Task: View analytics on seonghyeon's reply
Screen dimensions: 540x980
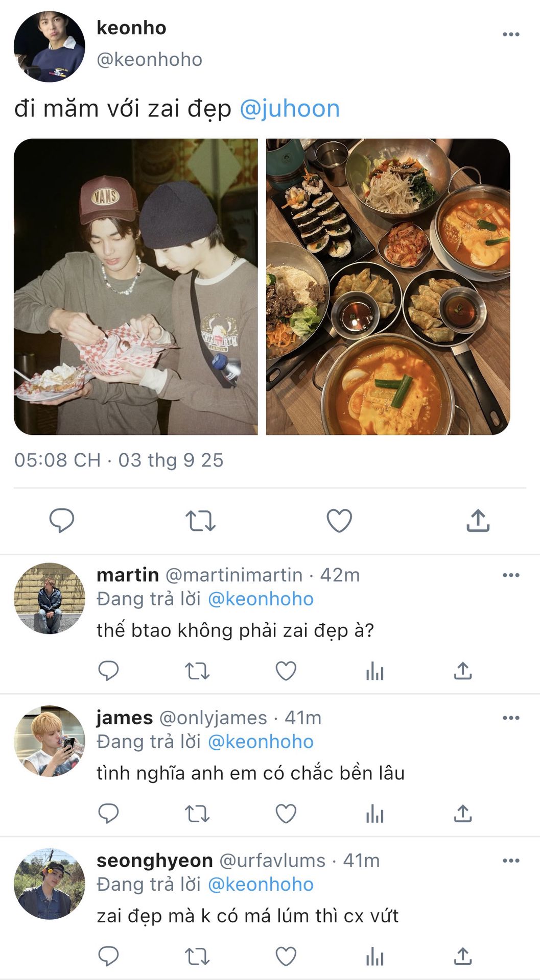Action: [374, 957]
